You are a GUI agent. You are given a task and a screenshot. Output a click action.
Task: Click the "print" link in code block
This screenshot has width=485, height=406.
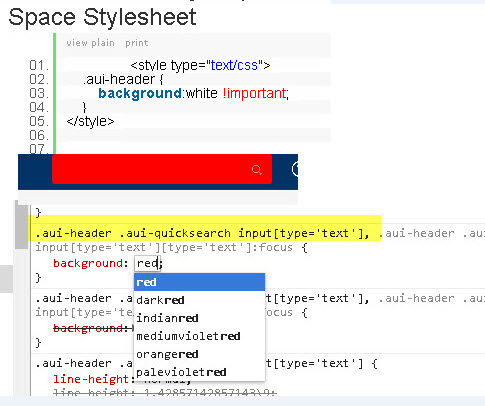tap(137, 43)
